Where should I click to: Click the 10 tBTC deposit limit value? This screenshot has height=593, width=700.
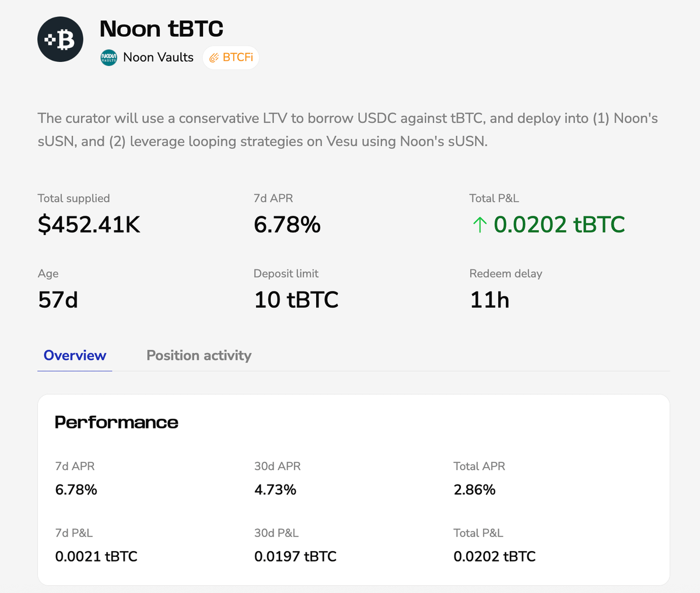(296, 300)
